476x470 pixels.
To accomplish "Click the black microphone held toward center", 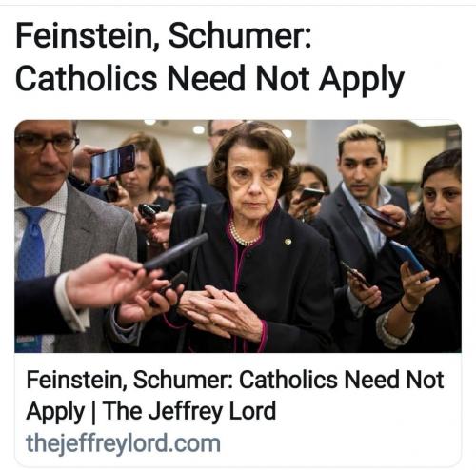I will tap(174, 252).
